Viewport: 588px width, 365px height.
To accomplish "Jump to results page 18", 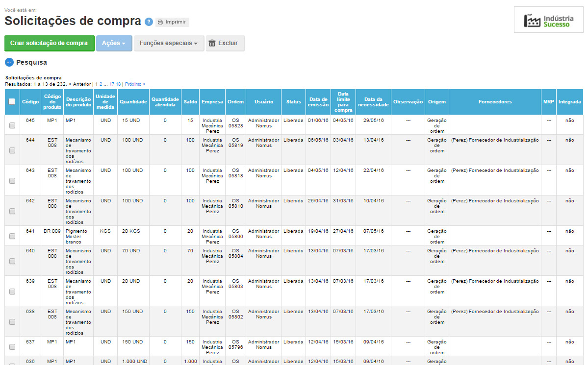I will tap(118, 84).
